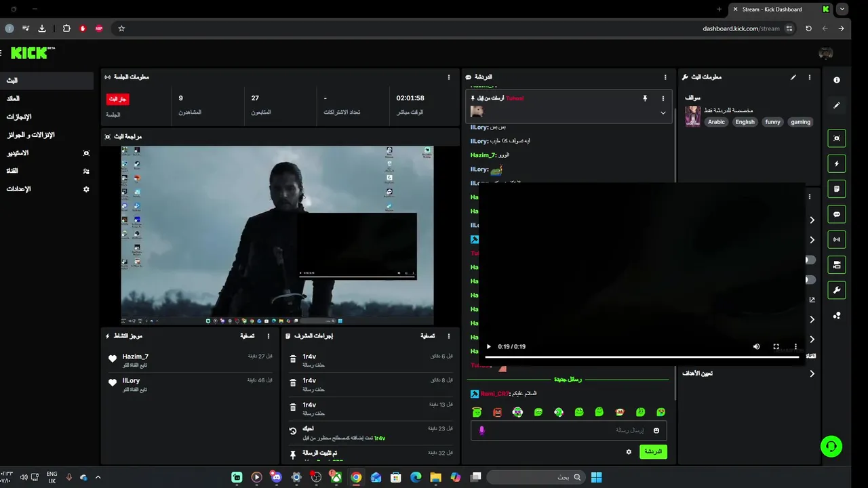Click the purple microphone in chat input
This screenshot has height=488, width=868.
(482, 430)
